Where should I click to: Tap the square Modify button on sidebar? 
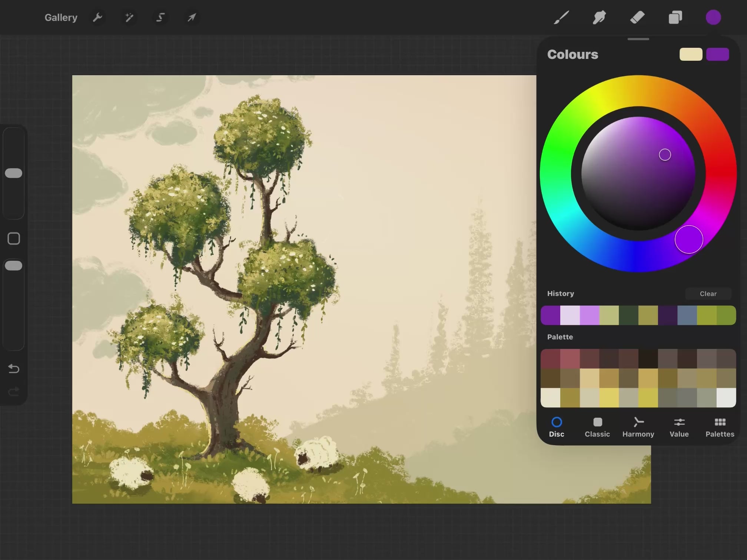(14, 239)
